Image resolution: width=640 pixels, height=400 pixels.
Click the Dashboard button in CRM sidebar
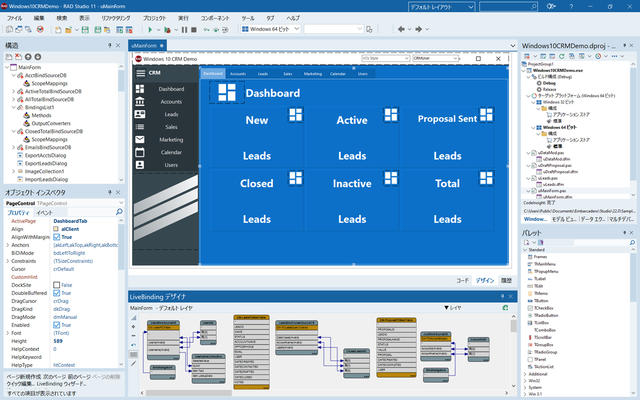pos(171,89)
